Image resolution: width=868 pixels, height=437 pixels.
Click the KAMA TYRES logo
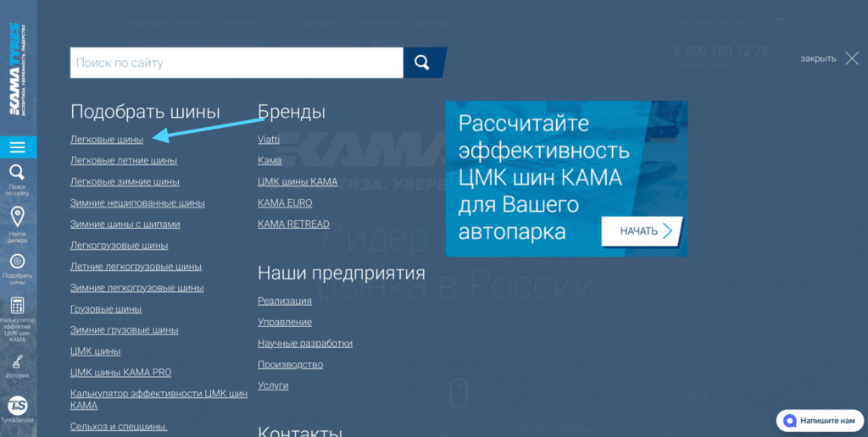click(17, 69)
